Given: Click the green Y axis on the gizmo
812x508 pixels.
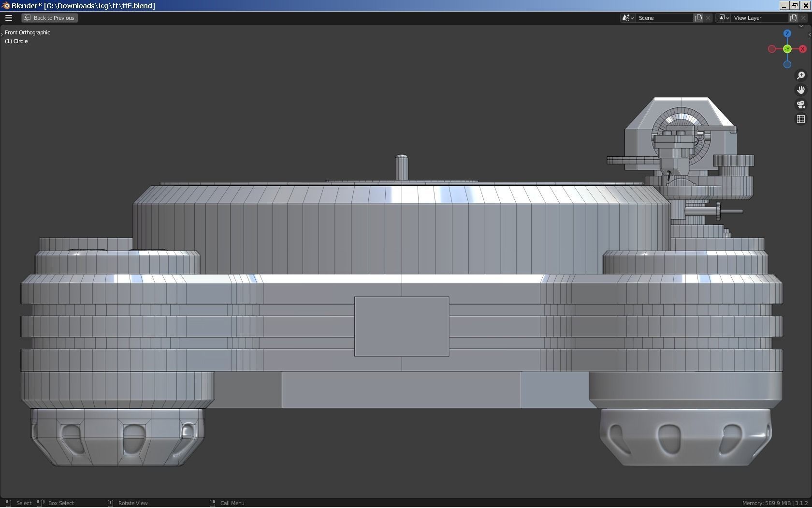Looking at the screenshot, I should (787, 49).
